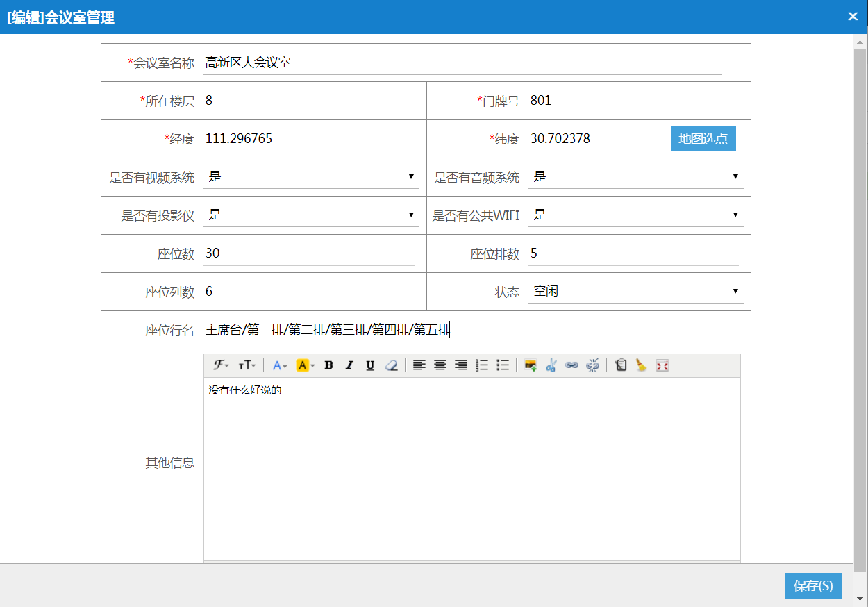Focus the 会议室名称 input field
The image size is (868, 607).
click(462, 63)
